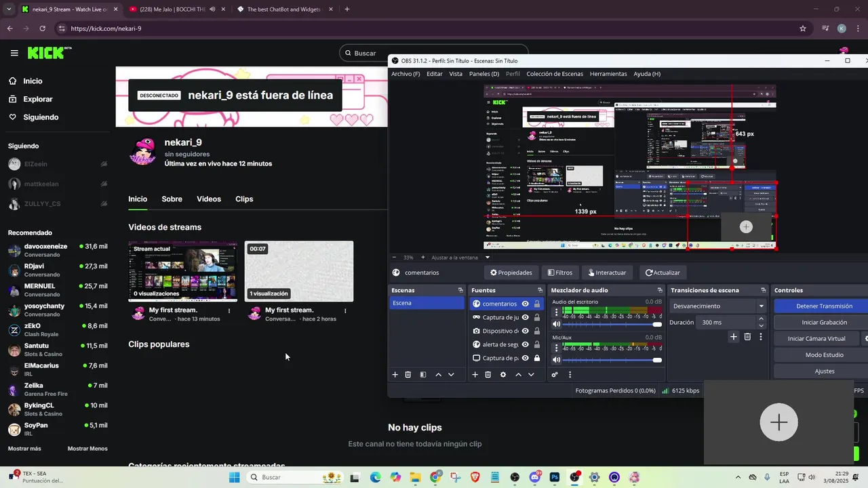Click the KICK logo

[50, 52]
